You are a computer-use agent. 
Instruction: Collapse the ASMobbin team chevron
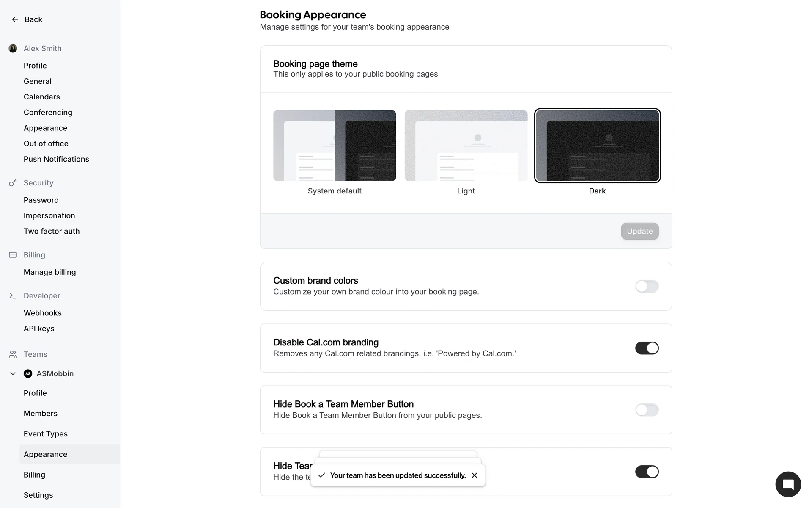click(13, 374)
